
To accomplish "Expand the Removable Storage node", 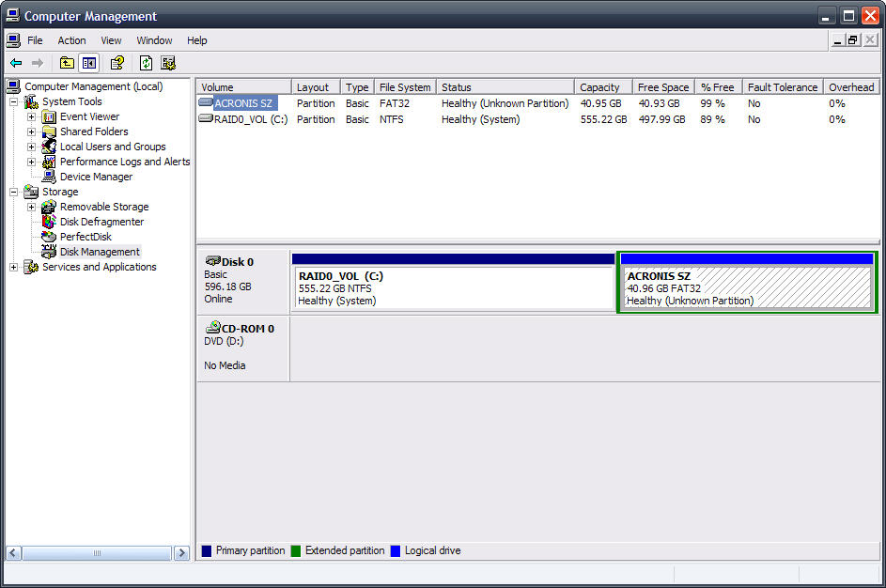I will 32,208.
